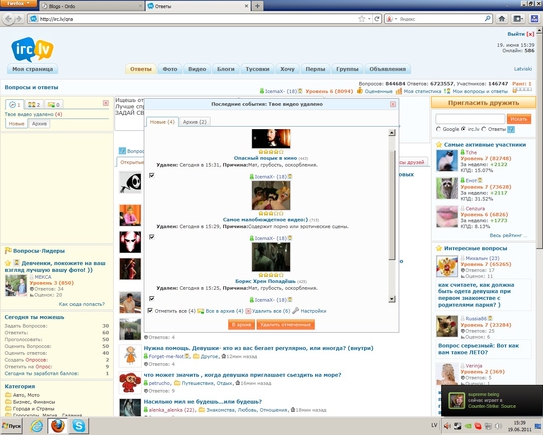Open bookmark star dropdown arrow
543x435 pixels.
tap(369, 19)
